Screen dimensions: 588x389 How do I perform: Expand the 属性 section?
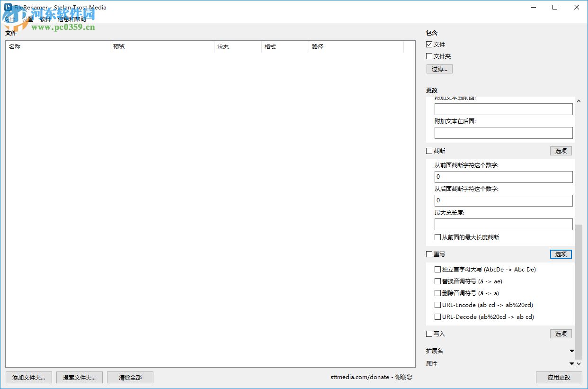[571, 363]
